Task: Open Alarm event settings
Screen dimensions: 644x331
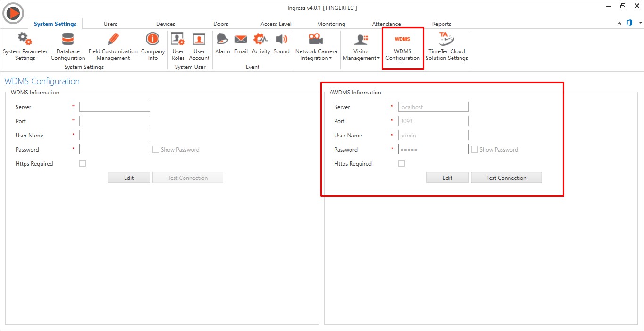Action: pos(222,44)
